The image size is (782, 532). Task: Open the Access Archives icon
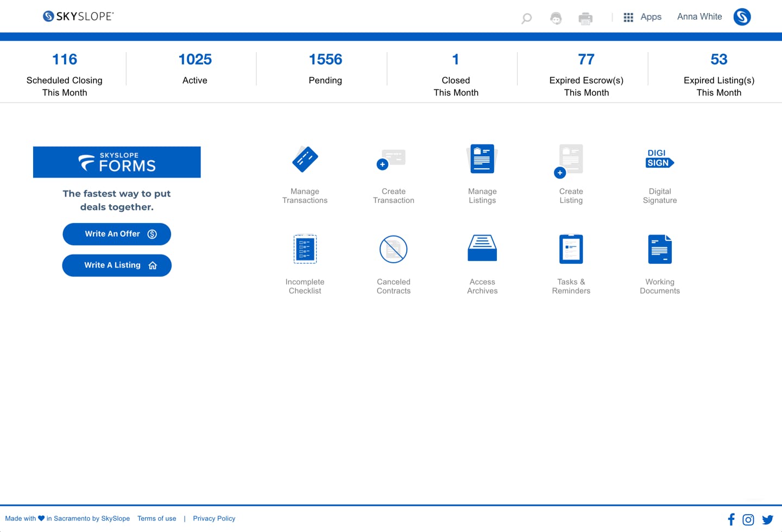(482, 248)
